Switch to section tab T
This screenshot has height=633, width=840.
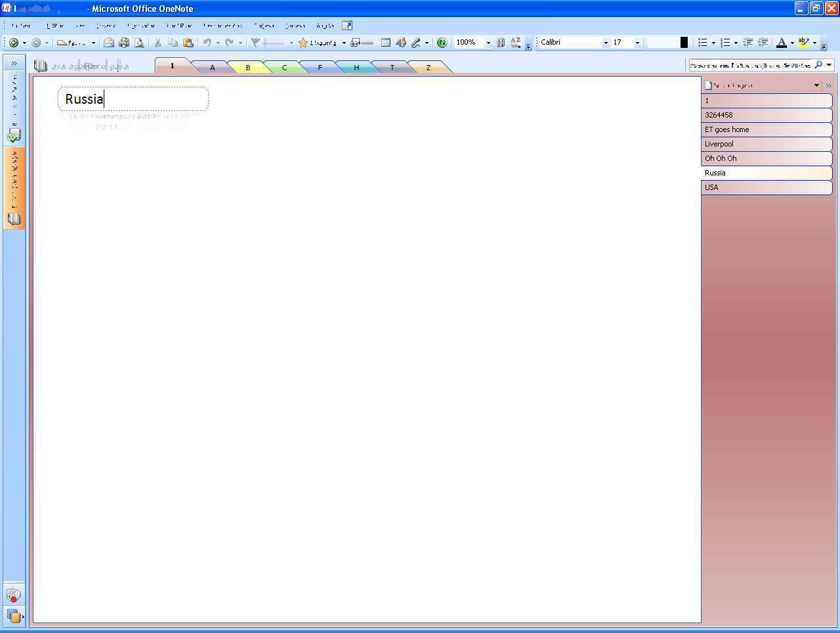pos(392,67)
